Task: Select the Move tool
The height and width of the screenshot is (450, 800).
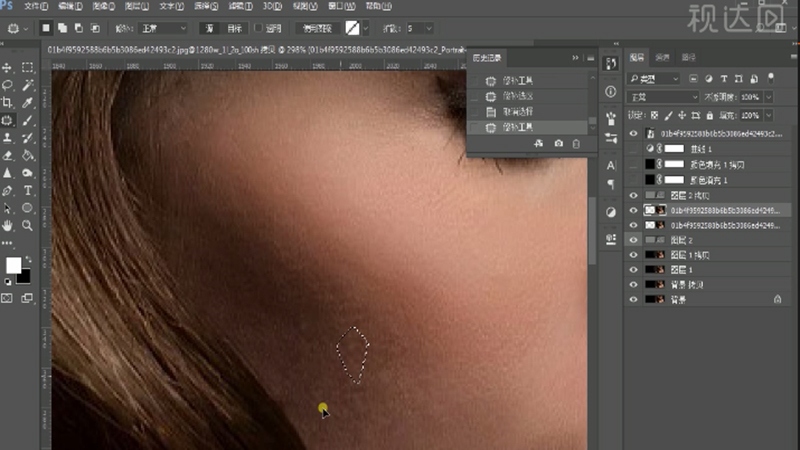Action: (x=7, y=67)
